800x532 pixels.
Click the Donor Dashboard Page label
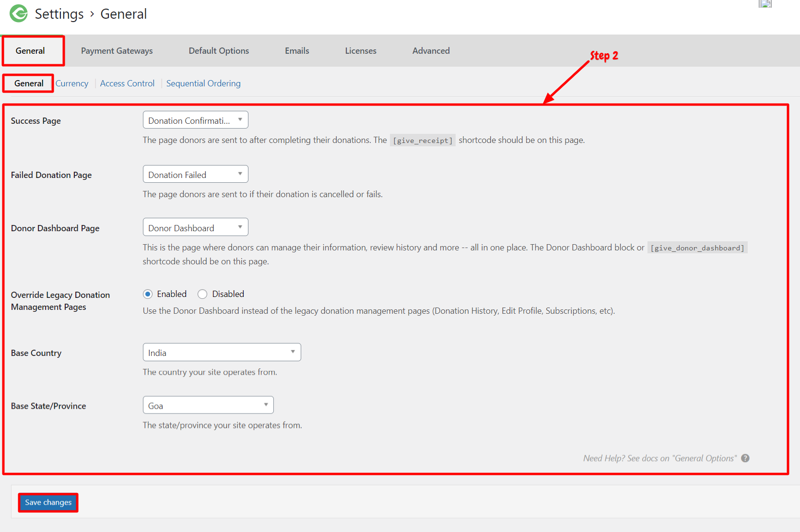pyautogui.click(x=55, y=228)
